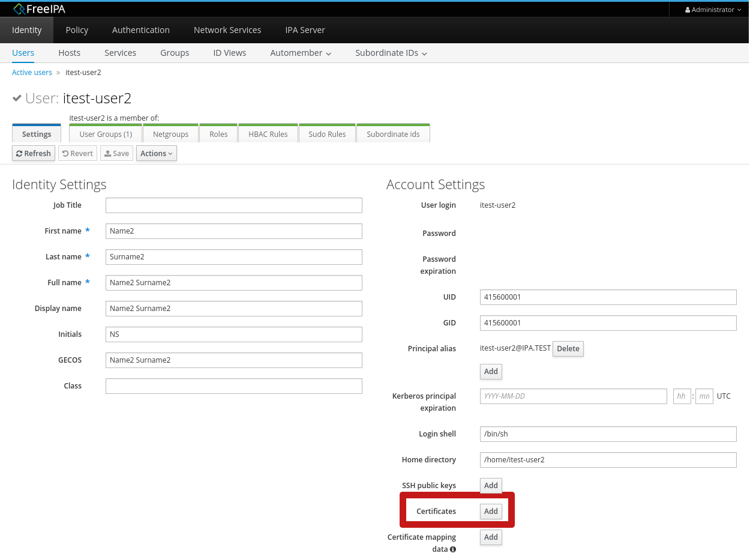The width and height of the screenshot is (756, 556).
Task: Click the GECOS field
Action: pyautogui.click(x=234, y=360)
